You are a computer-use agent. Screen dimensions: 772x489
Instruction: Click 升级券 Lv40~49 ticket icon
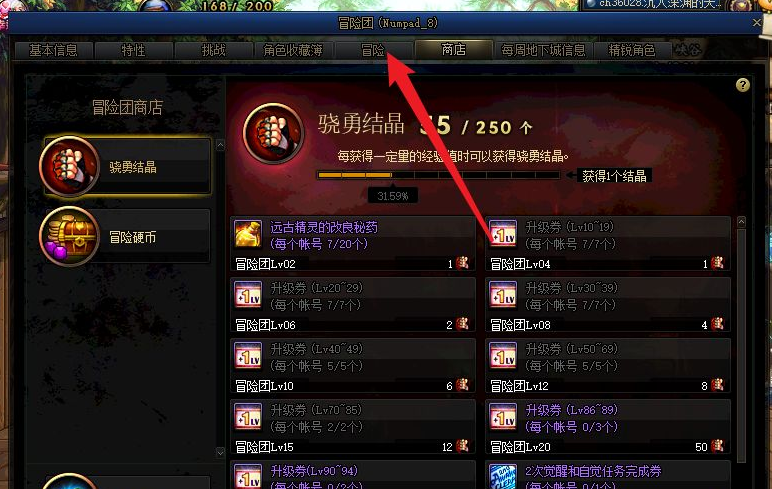click(x=248, y=356)
